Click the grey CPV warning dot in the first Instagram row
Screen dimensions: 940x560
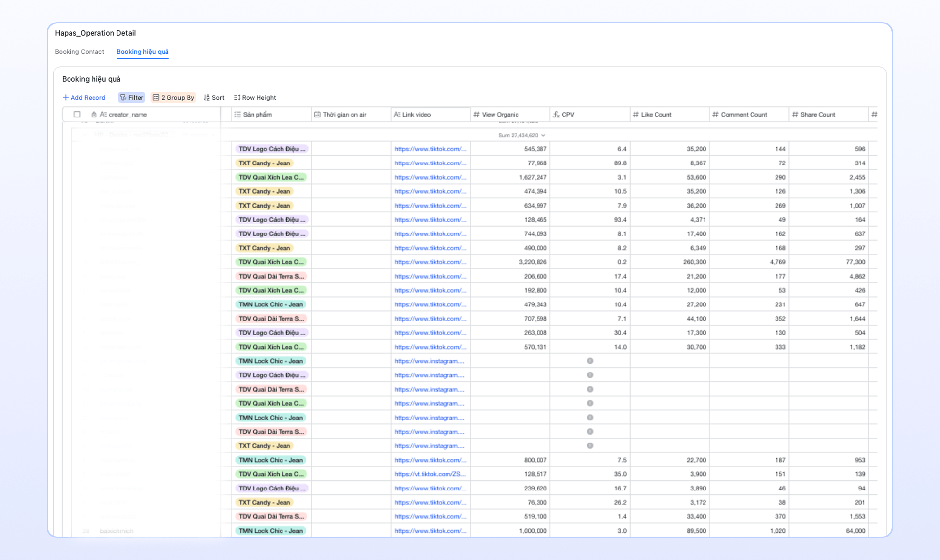(590, 361)
